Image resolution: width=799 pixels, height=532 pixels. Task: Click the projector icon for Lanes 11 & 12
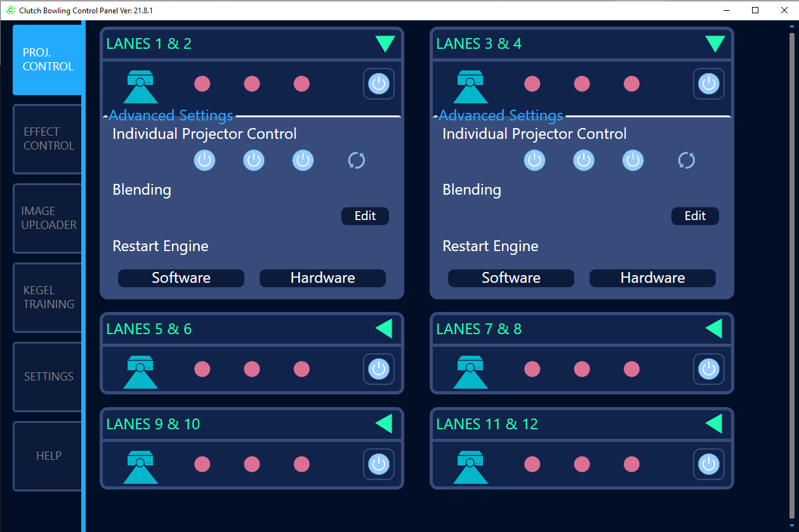click(x=470, y=467)
